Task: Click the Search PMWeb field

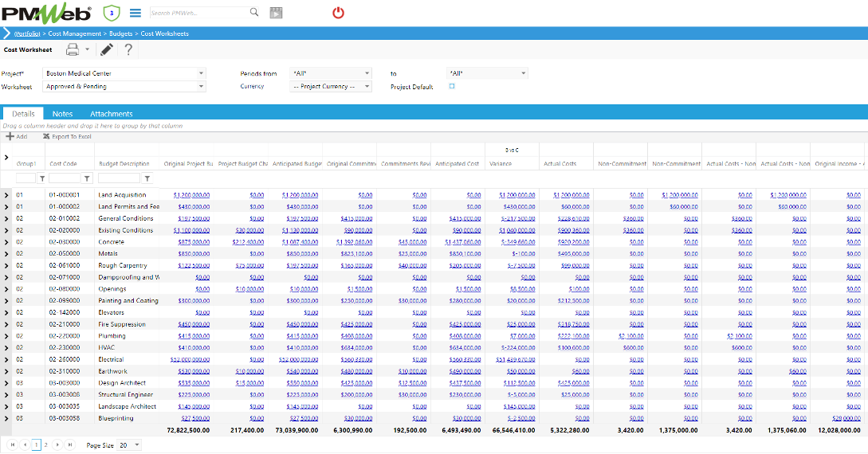Action: [198, 13]
